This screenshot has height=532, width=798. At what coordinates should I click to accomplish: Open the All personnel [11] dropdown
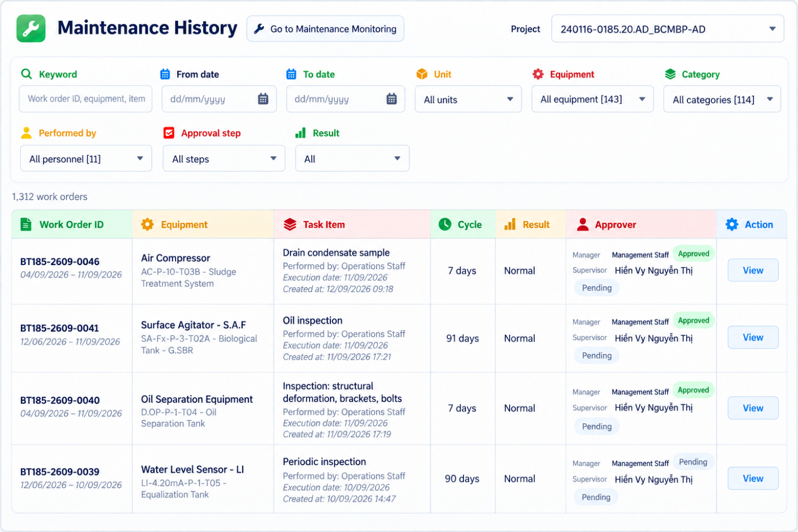click(x=86, y=159)
